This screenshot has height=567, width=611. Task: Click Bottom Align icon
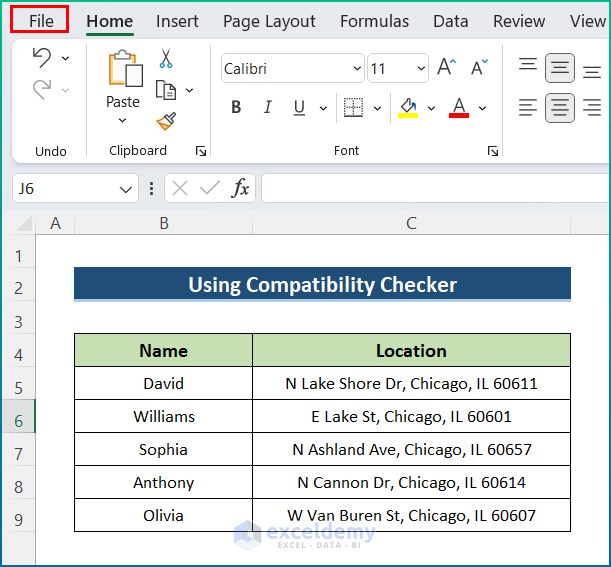pos(592,72)
